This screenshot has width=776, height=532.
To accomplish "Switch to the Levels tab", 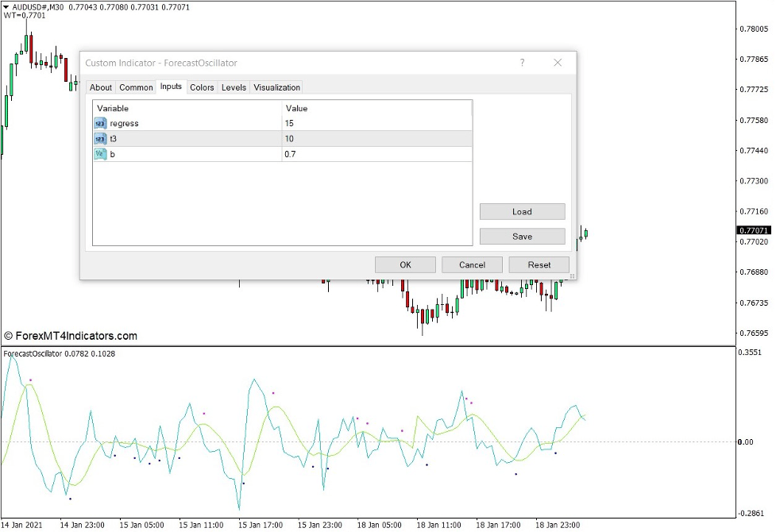I will pyautogui.click(x=234, y=87).
